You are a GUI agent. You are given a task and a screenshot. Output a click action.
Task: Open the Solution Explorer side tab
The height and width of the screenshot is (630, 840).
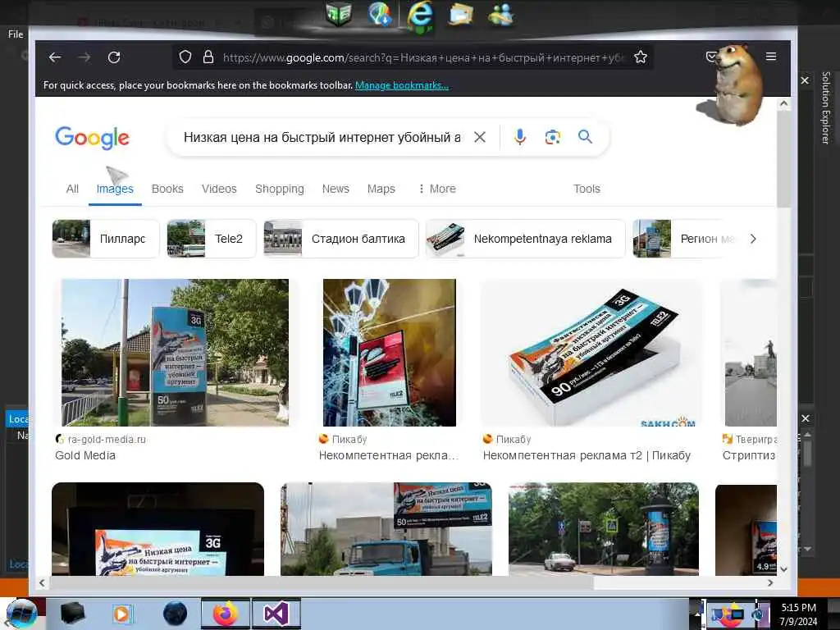[825, 107]
